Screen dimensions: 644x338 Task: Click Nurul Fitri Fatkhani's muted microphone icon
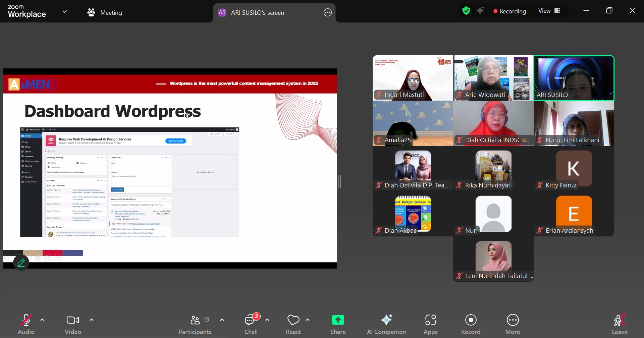pos(540,140)
